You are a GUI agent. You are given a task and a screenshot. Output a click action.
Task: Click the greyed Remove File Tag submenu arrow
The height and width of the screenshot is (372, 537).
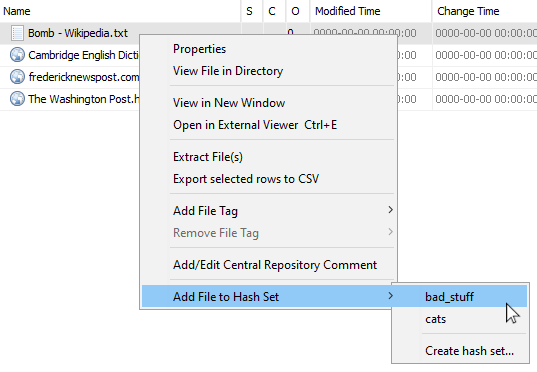tap(390, 232)
